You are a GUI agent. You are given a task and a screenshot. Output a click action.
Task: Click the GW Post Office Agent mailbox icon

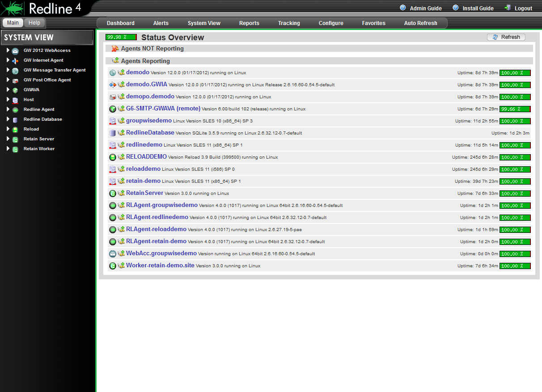click(x=15, y=80)
